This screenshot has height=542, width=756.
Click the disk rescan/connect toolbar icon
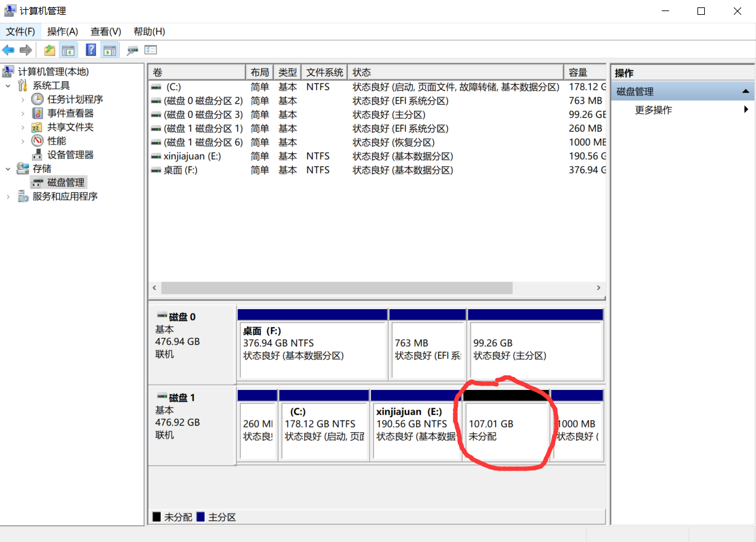(x=132, y=51)
